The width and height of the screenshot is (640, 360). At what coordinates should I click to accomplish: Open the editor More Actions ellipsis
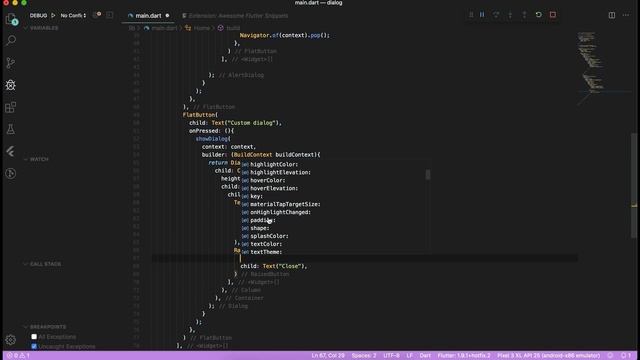coord(626,15)
